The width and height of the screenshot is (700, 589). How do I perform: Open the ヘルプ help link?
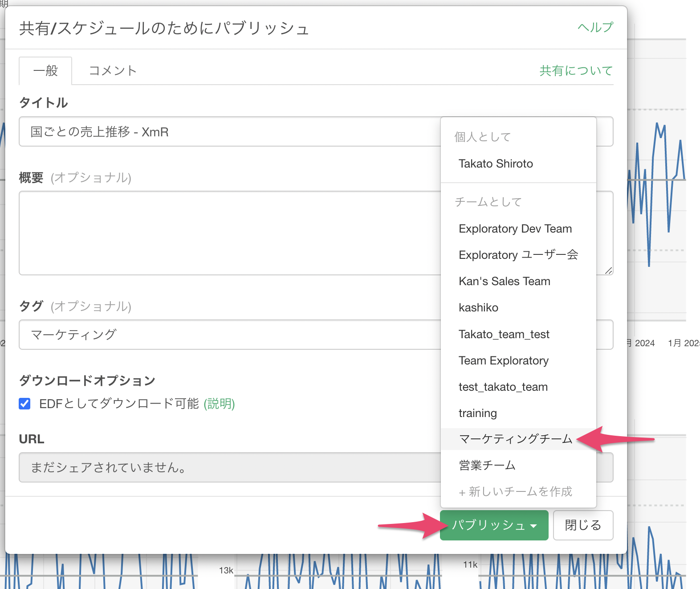595,28
